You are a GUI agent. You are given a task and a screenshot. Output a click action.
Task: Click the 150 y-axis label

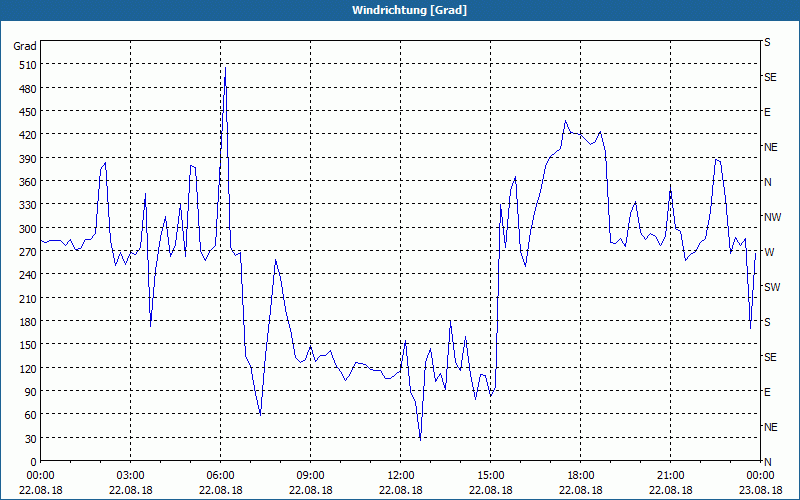click(x=28, y=345)
